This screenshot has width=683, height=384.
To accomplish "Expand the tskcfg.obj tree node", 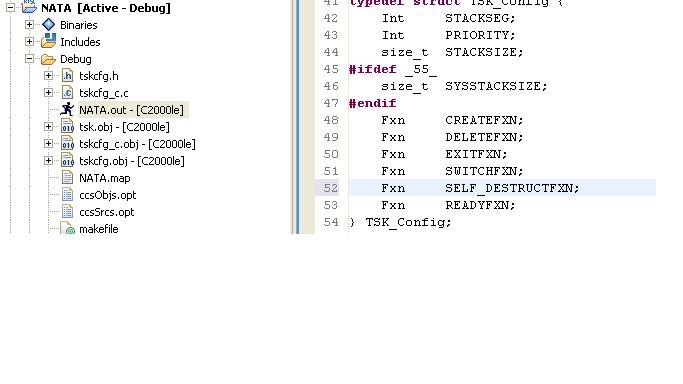I will (48, 160).
